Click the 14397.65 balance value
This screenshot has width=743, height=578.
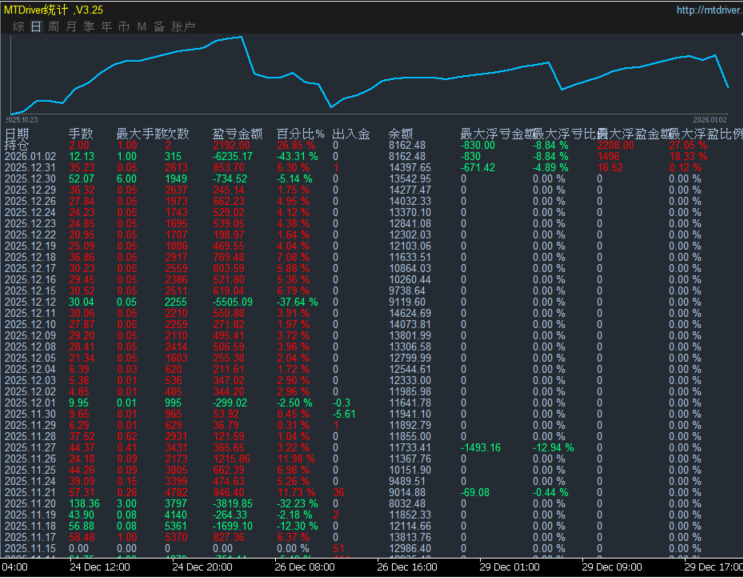410,168
